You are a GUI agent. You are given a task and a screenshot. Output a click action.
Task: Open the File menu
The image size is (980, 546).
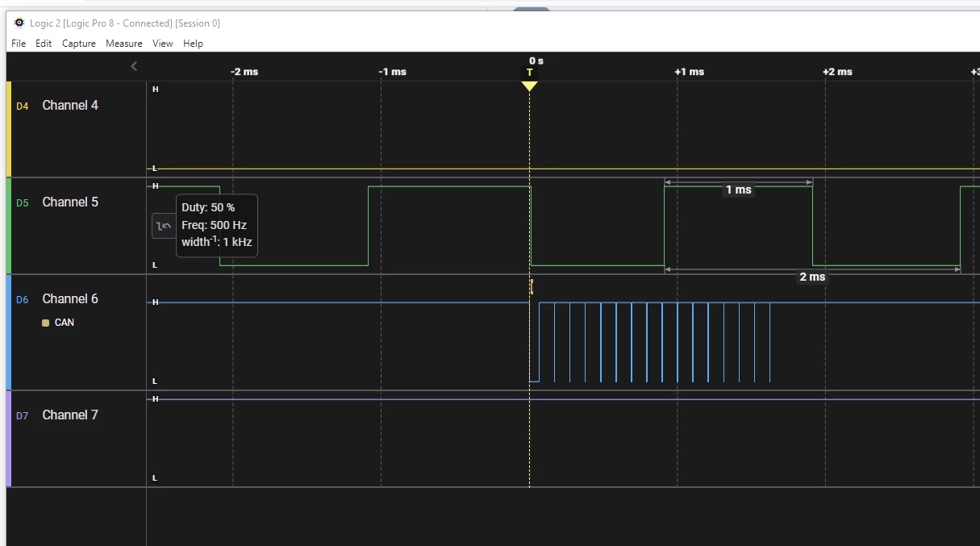click(x=19, y=44)
